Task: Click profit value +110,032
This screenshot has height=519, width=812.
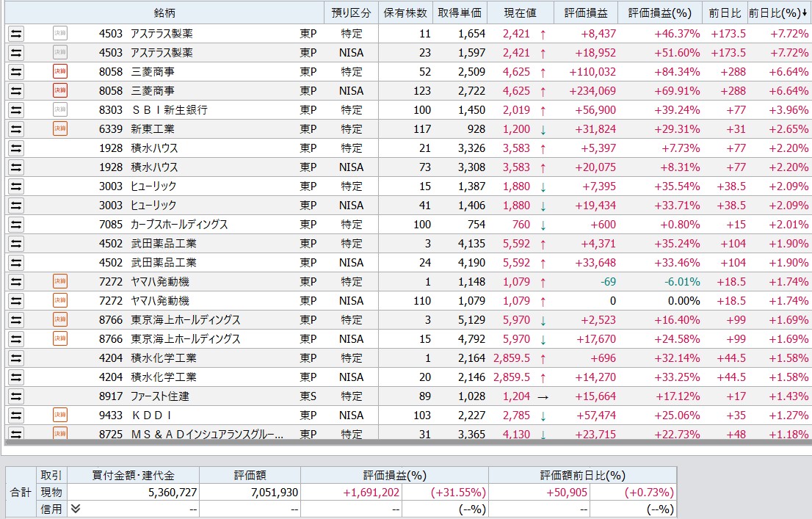Action: (x=592, y=72)
